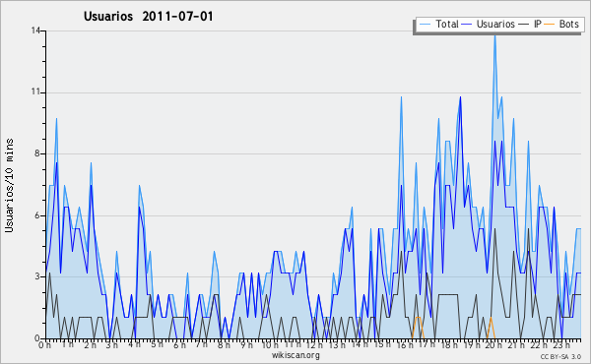
Task: Click the x-axis label '3 h'
Action: (112, 345)
